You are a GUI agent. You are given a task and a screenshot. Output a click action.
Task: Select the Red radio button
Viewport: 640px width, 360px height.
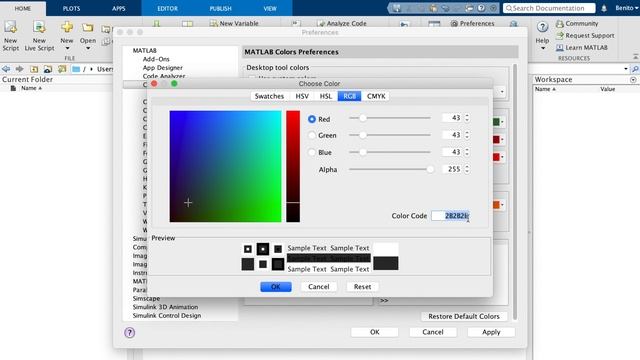point(312,119)
